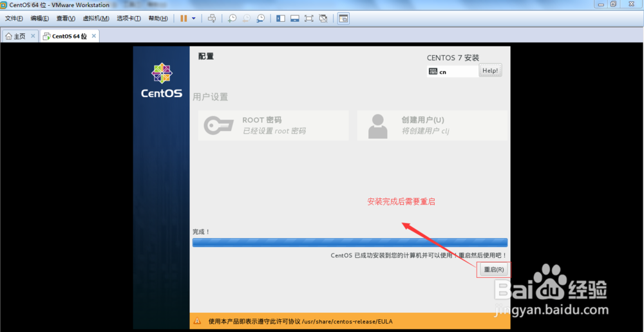Image resolution: width=644 pixels, height=332 pixels.
Task: Click the CENTOS 7 安装 heading
Action: click(453, 58)
